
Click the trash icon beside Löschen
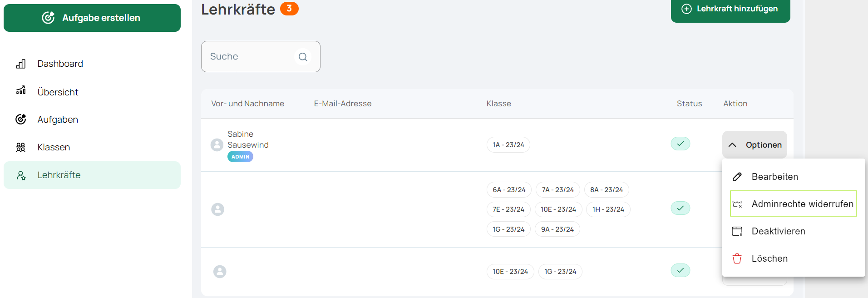737,258
